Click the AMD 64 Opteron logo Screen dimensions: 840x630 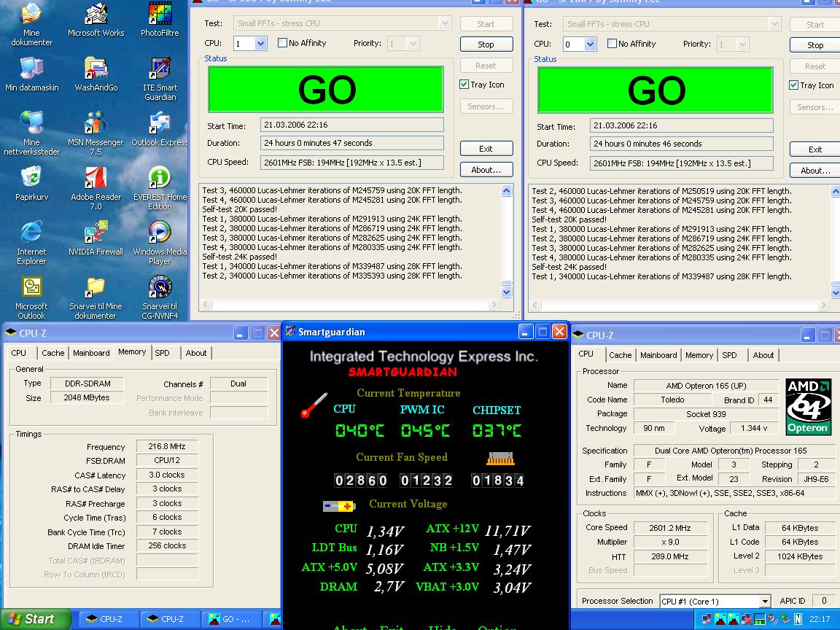(808, 407)
